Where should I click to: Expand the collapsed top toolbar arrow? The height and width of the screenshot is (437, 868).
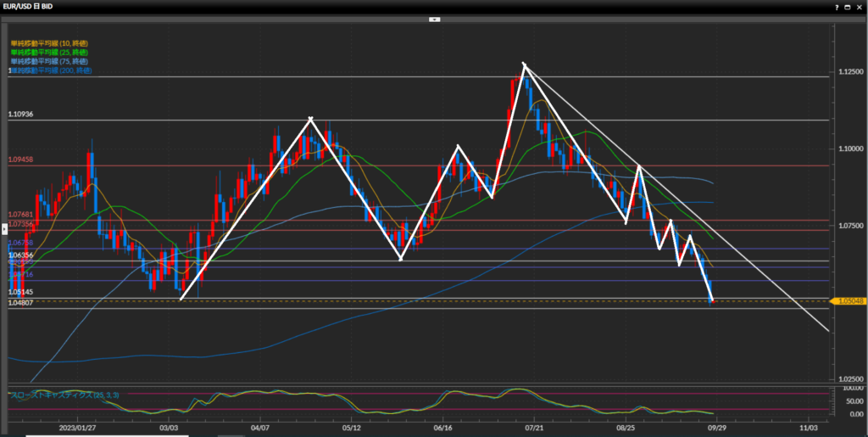(x=434, y=18)
